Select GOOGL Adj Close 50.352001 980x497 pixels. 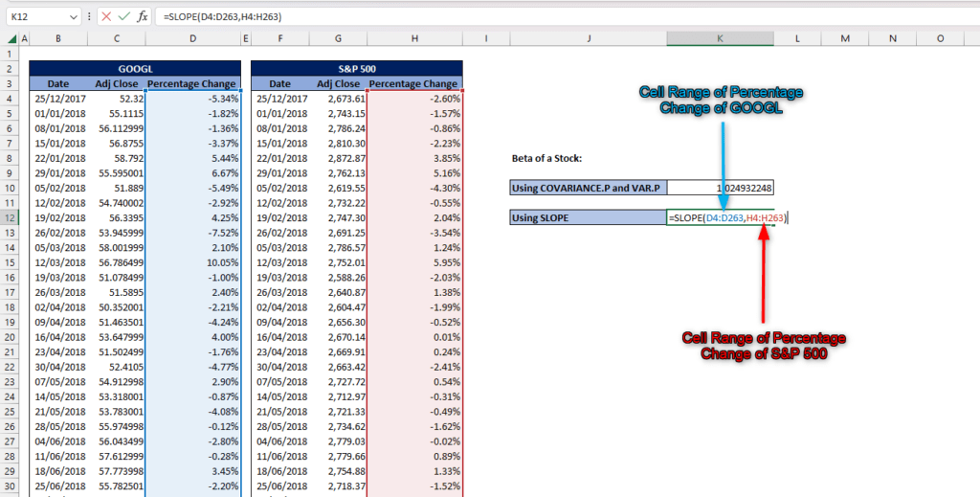click(116, 307)
